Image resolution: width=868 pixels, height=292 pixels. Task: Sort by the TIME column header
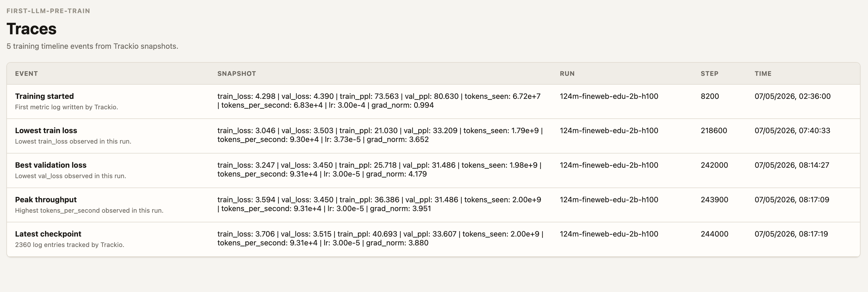(x=763, y=73)
